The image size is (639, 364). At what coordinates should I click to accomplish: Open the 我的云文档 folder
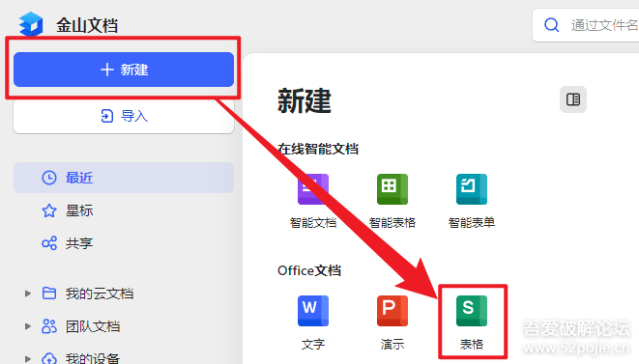tap(100, 294)
